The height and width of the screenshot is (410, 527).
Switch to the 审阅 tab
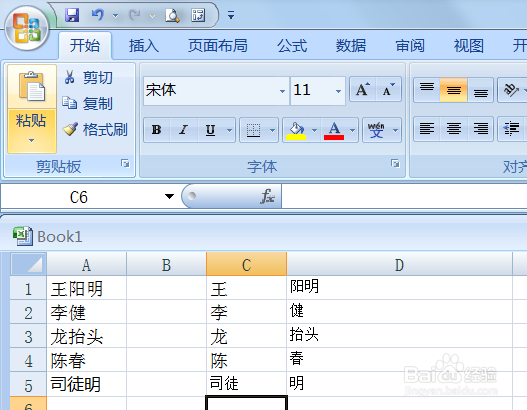click(410, 46)
